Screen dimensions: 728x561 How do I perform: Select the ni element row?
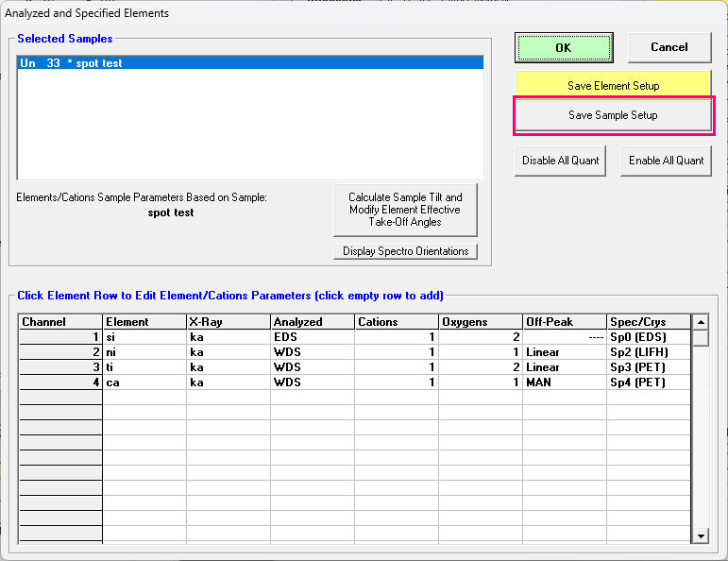pos(144,352)
